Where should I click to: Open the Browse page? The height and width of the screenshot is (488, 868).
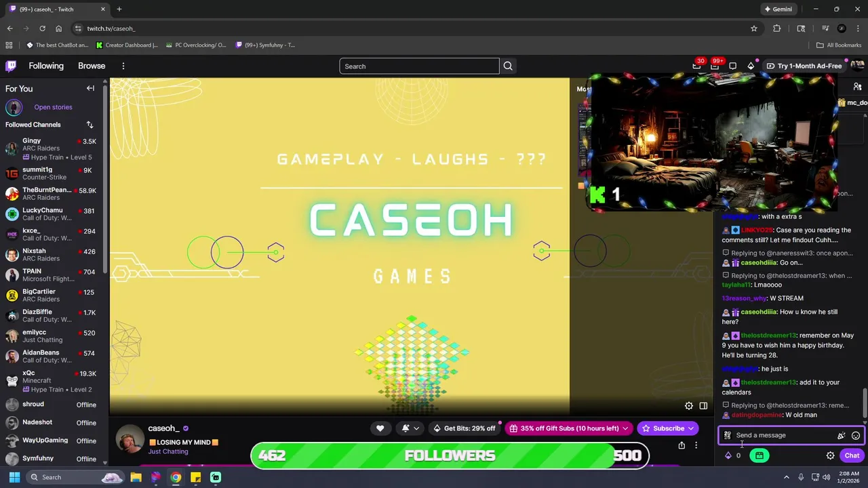click(92, 66)
